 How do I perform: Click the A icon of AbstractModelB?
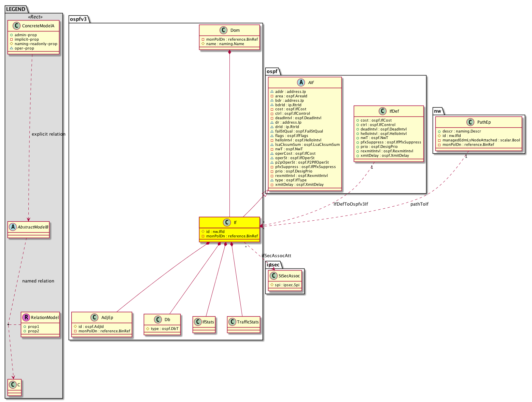point(13,227)
